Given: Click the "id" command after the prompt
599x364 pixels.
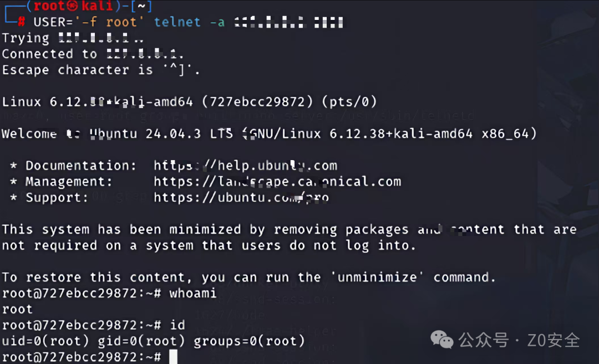Looking at the screenshot, I should [177, 325].
